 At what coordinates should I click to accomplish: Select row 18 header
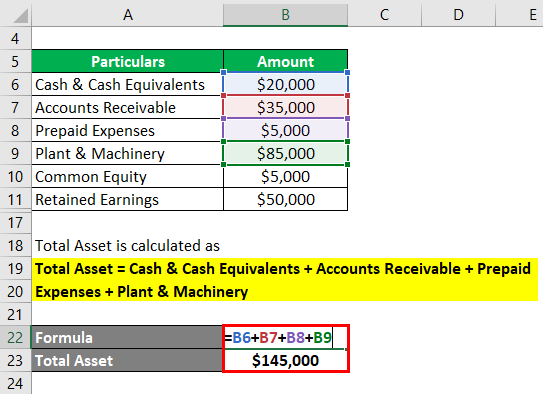coord(15,245)
